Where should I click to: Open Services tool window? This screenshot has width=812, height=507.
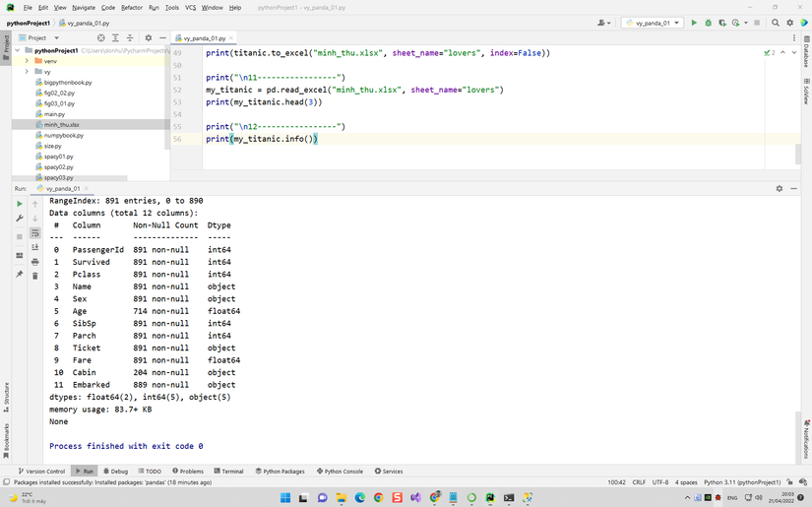pos(389,472)
